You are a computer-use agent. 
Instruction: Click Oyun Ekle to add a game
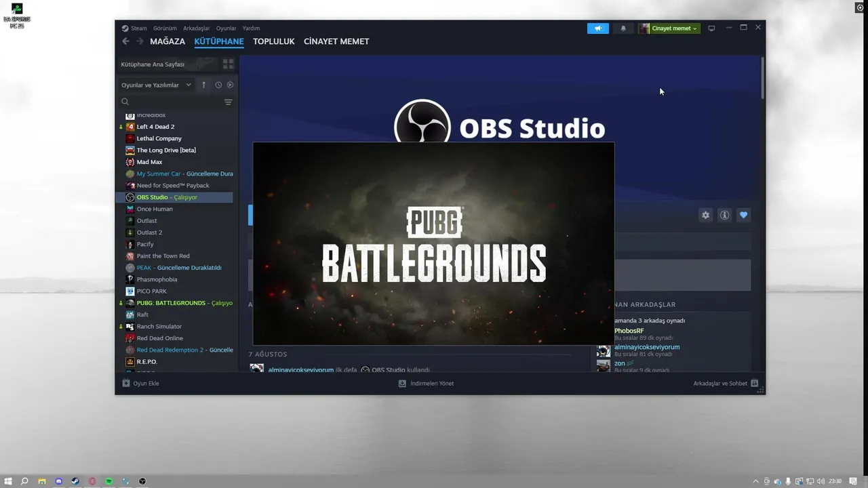tap(140, 384)
